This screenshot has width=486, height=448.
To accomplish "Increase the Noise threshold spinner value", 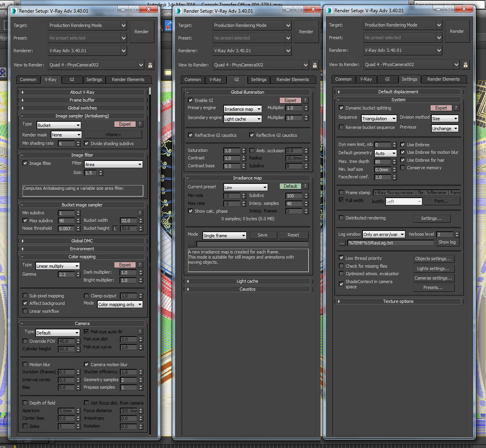I will (x=78, y=227).
